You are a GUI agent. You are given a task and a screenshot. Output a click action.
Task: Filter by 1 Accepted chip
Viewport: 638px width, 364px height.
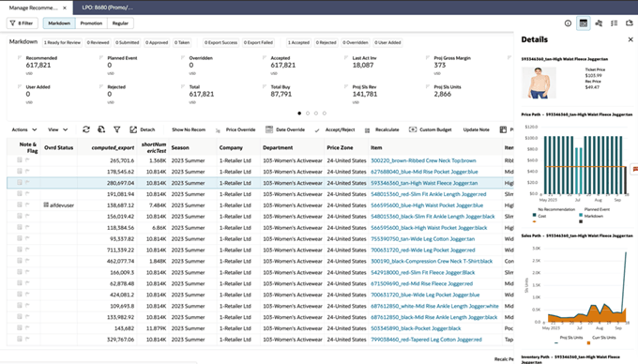[x=298, y=42]
